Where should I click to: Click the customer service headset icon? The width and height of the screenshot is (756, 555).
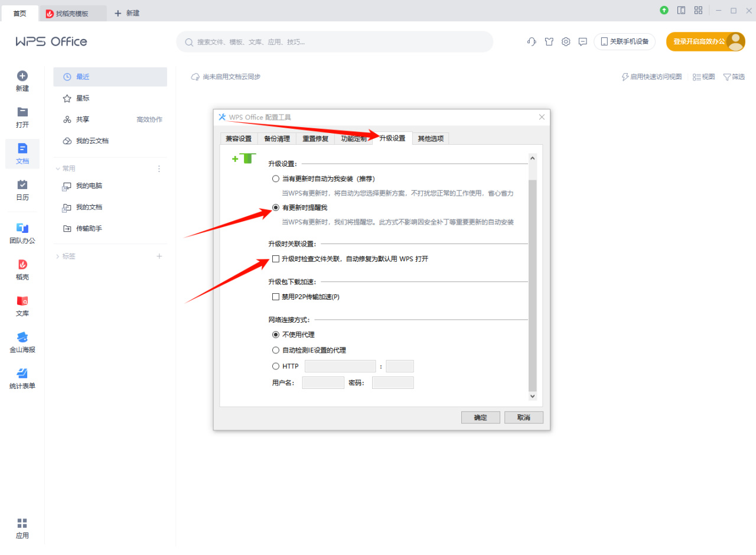click(532, 41)
